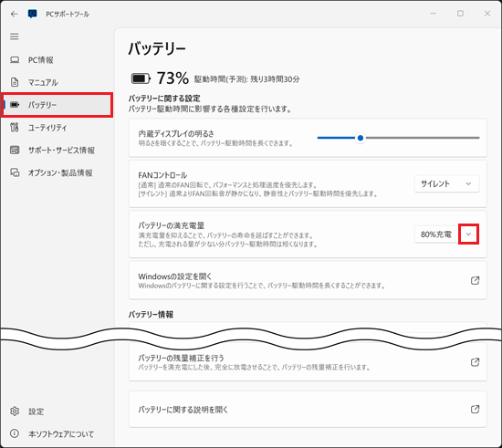Click the 80%充電 combo box text
Screen dimensions: 502x448
tap(435, 234)
